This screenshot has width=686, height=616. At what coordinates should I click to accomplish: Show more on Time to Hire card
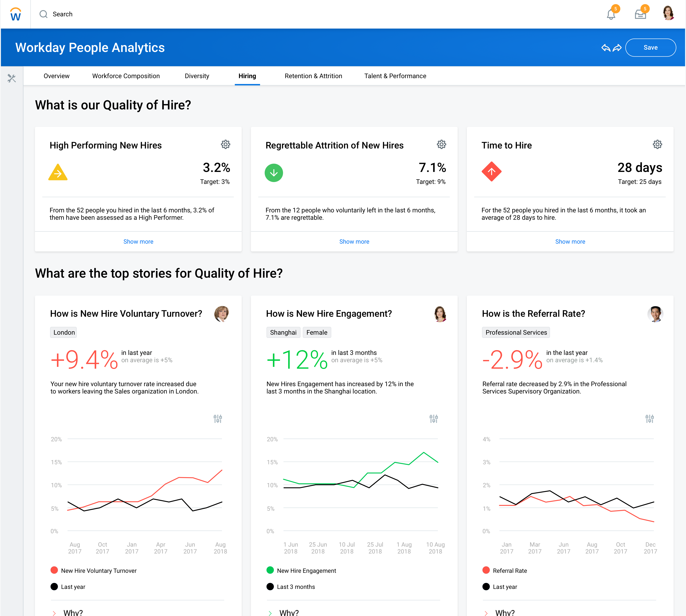(x=570, y=241)
